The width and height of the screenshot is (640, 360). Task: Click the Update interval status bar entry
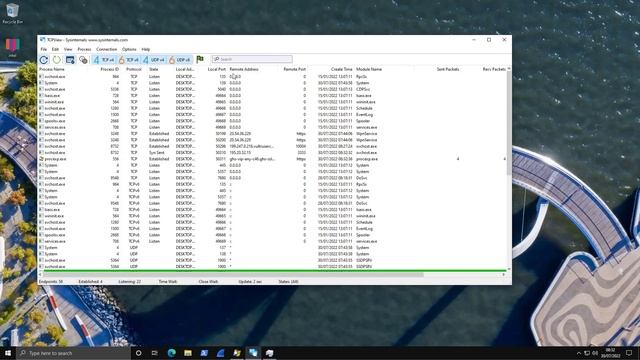[250, 282]
